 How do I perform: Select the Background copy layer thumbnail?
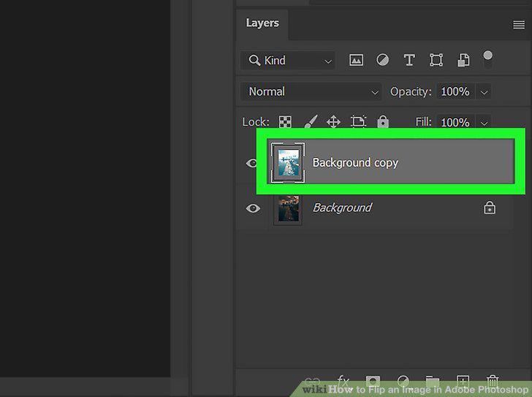288,162
